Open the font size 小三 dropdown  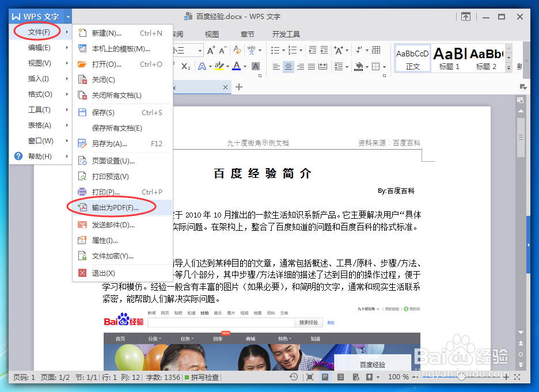(200, 51)
